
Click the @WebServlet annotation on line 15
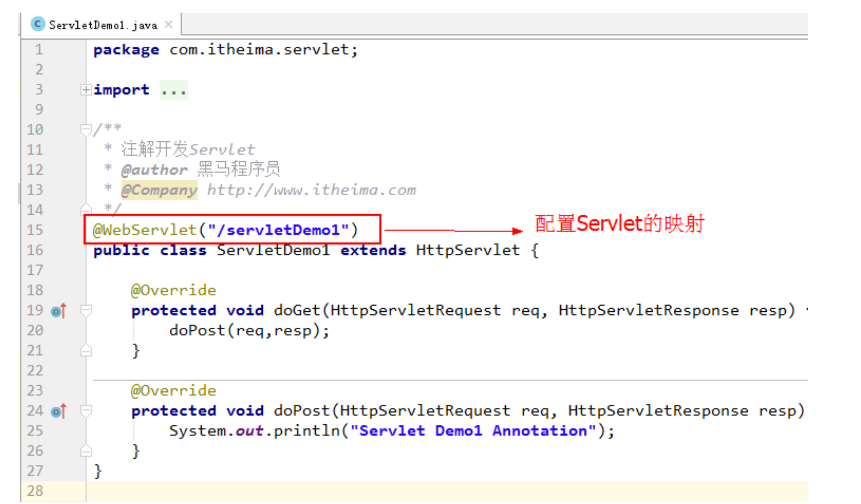click(144, 230)
